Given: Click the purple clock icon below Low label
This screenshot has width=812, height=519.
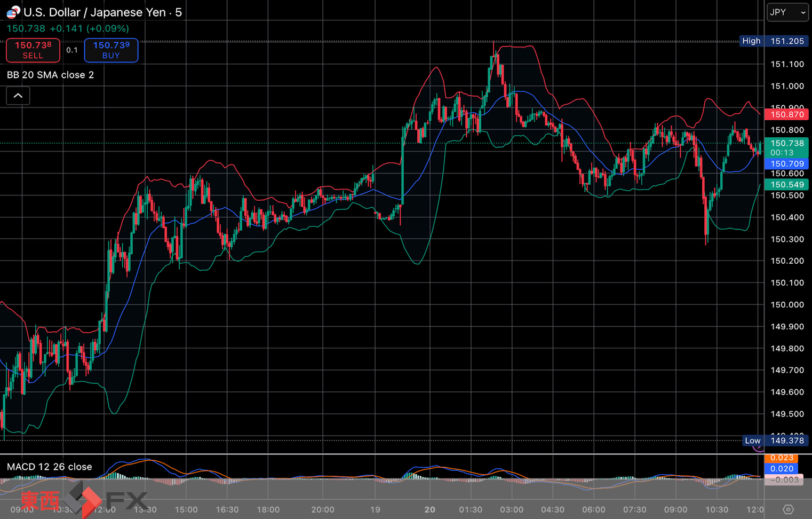Looking at the screenshot, I should (x=758, y=449).
